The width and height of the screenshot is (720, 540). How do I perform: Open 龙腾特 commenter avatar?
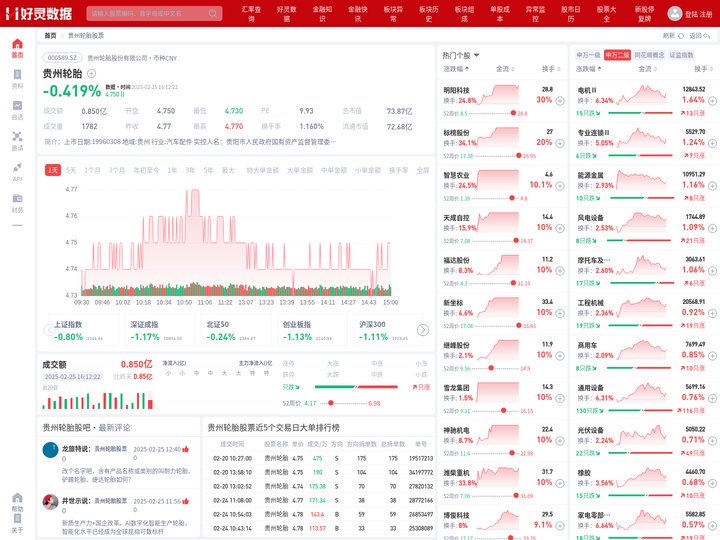(x=51, y=450)
